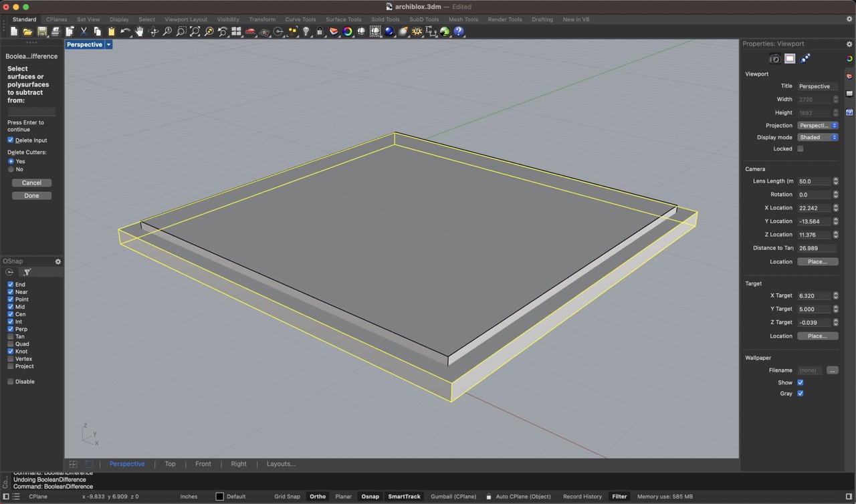This screenshot has height=504, width=856.
Task: Click the Zoom Extents icon
Action: click(195, 31)
